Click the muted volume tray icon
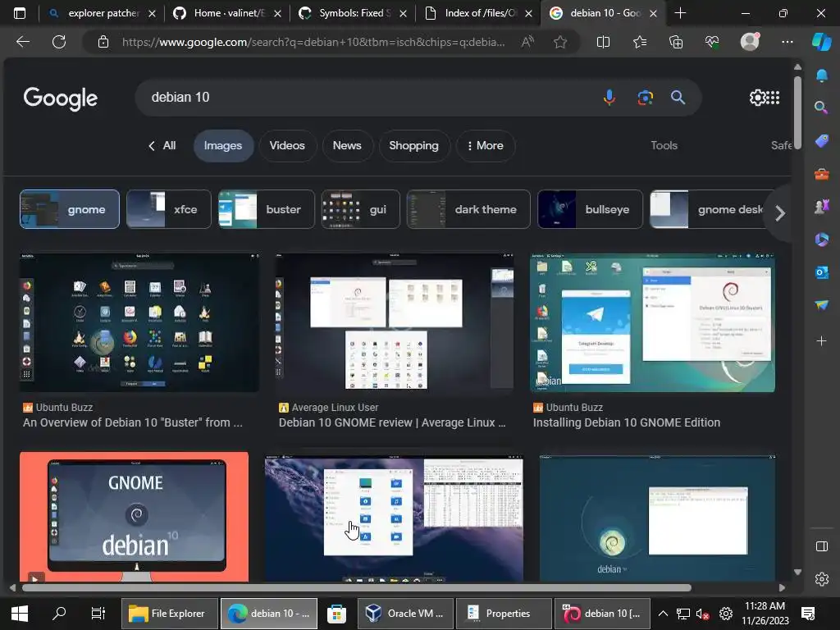 coord(703,614)
